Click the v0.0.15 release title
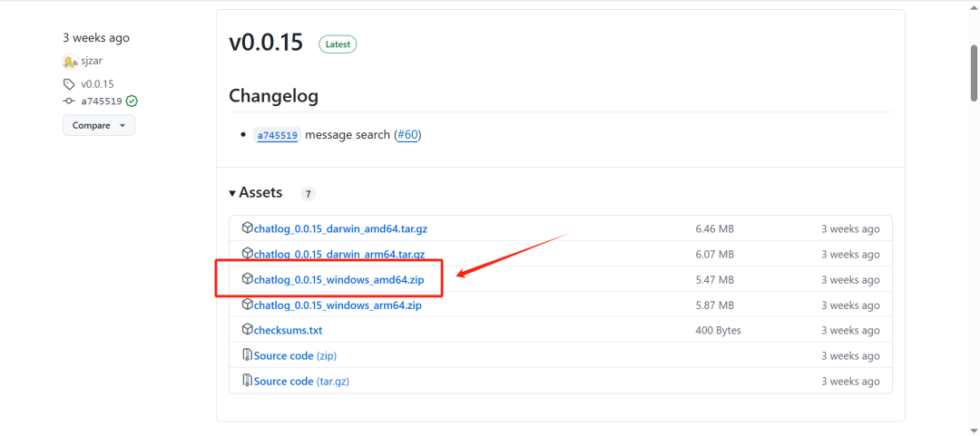Screen dimensions: 980x436 click(x=266, y=43)
